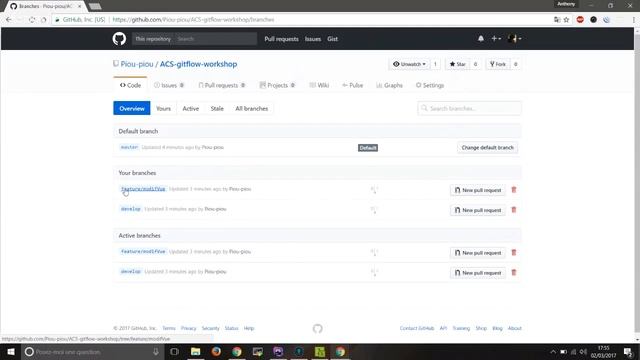Open develop under Your branches
The height and width of the screenshot is (360, 640).
131,209
